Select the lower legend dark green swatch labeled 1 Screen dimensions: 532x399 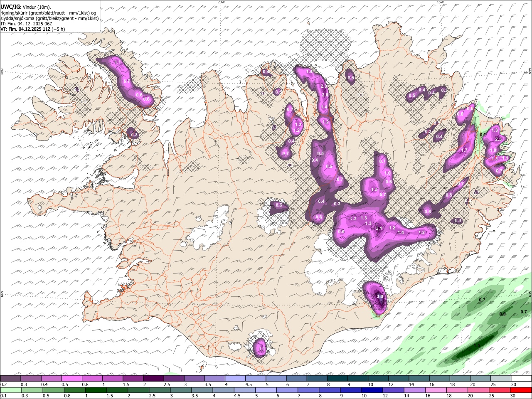coord(96,390)
